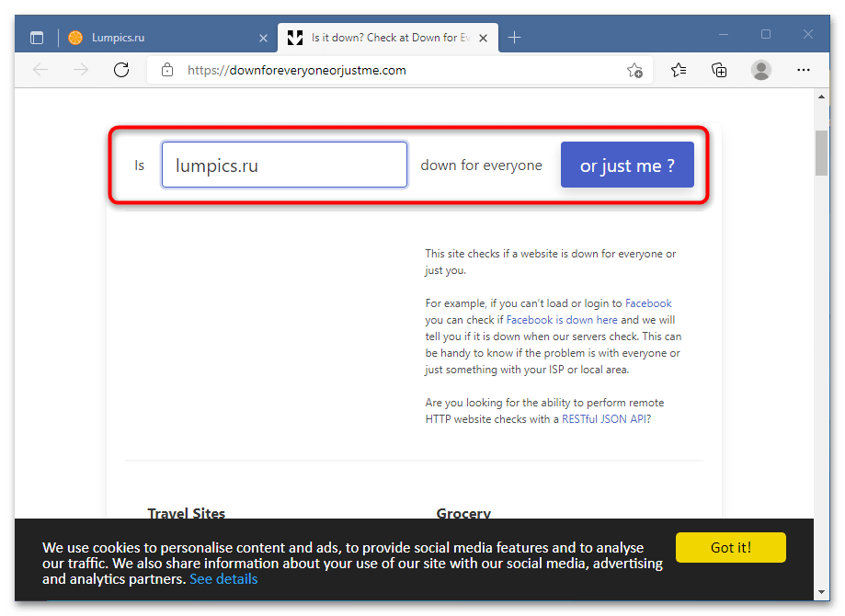Open the first Facebook link
Screen dimensions: 845x616
click(x=648, y=303)
